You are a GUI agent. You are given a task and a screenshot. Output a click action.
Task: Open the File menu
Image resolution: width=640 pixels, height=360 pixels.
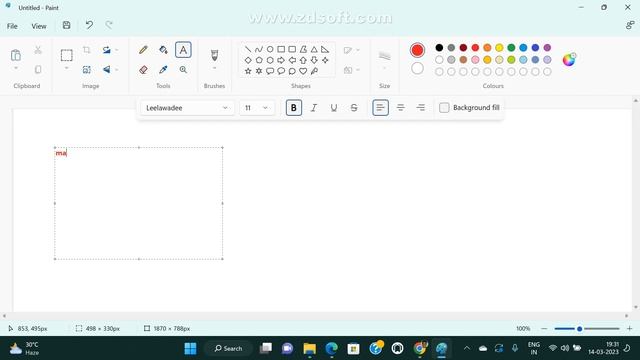(12, 26)
